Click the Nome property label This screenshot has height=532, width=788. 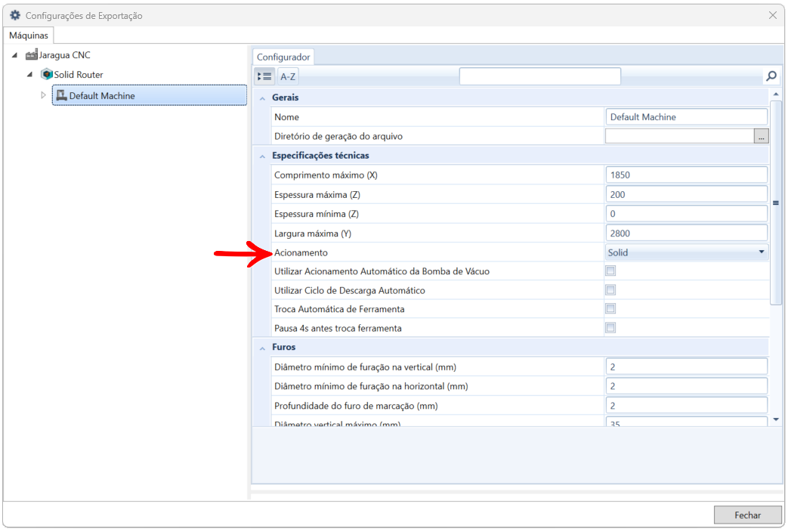286,116
